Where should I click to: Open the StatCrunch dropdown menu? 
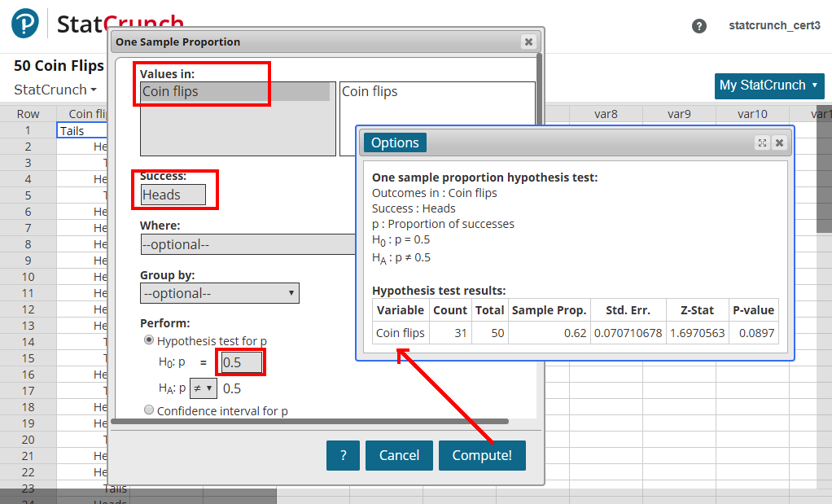[55, 90]
